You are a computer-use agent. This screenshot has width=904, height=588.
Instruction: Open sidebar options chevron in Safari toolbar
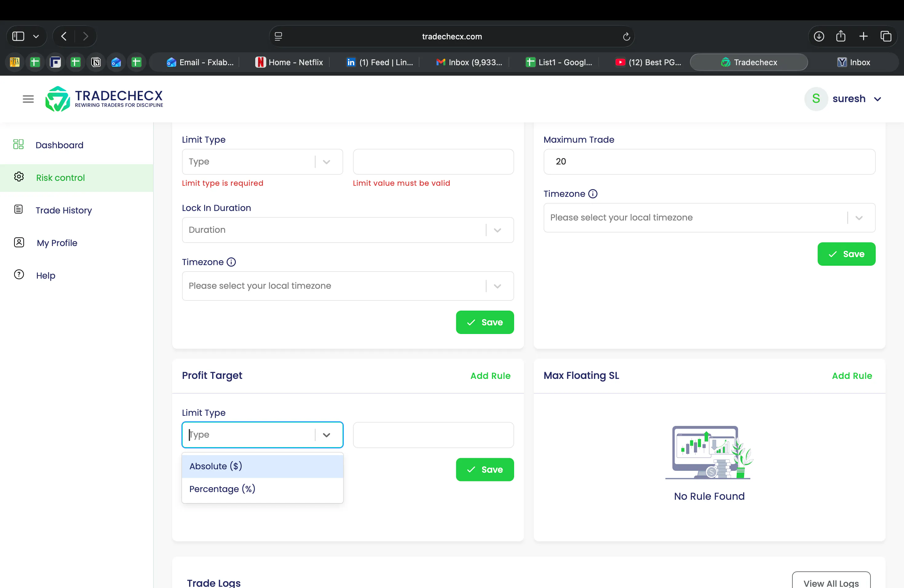36,37
